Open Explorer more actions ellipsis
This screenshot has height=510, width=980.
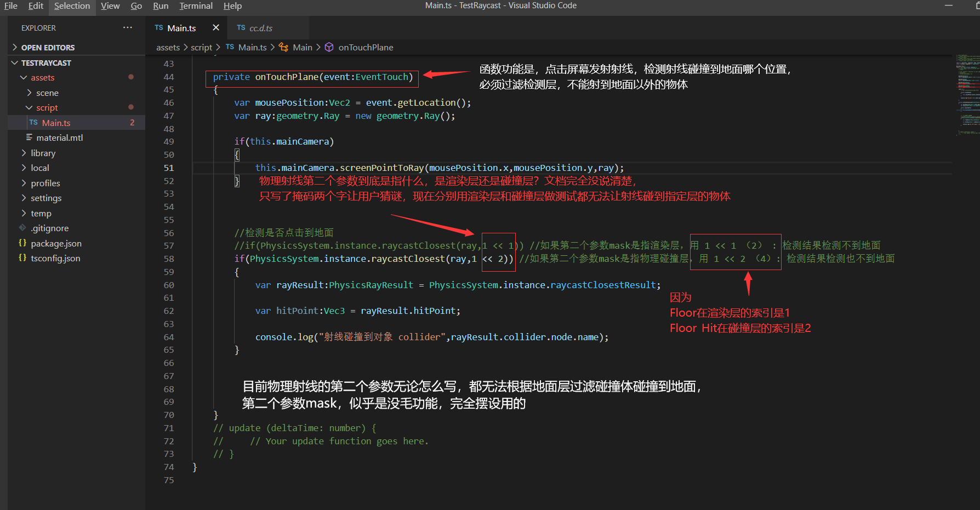coord(128,27)
